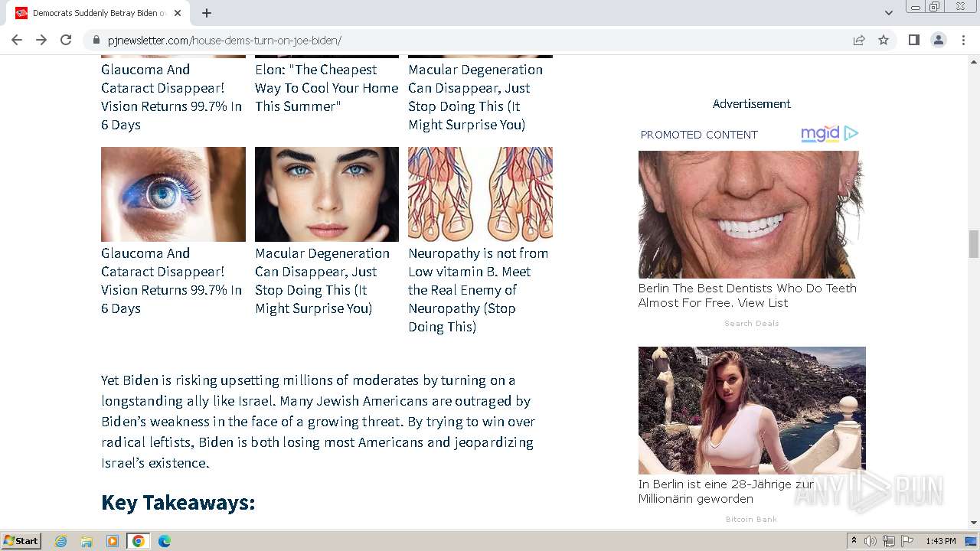Open the volume speaker tray icon

tap(871, 541)
